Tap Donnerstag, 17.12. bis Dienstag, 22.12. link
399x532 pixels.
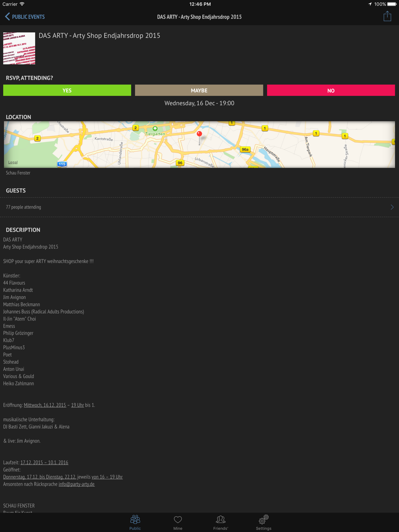pyautogui.click(x=40, y=477)
